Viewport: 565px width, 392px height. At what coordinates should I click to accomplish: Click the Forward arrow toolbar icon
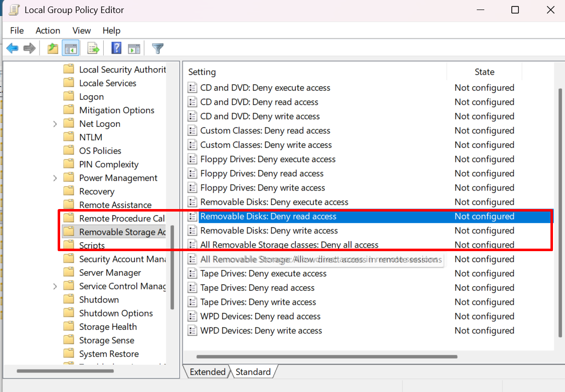tap(30, 49)
